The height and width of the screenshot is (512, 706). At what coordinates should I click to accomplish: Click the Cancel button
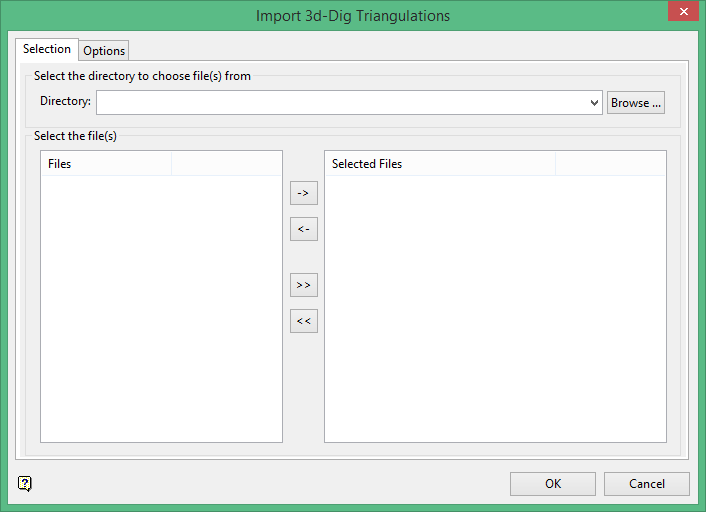(x=647, y=484)
